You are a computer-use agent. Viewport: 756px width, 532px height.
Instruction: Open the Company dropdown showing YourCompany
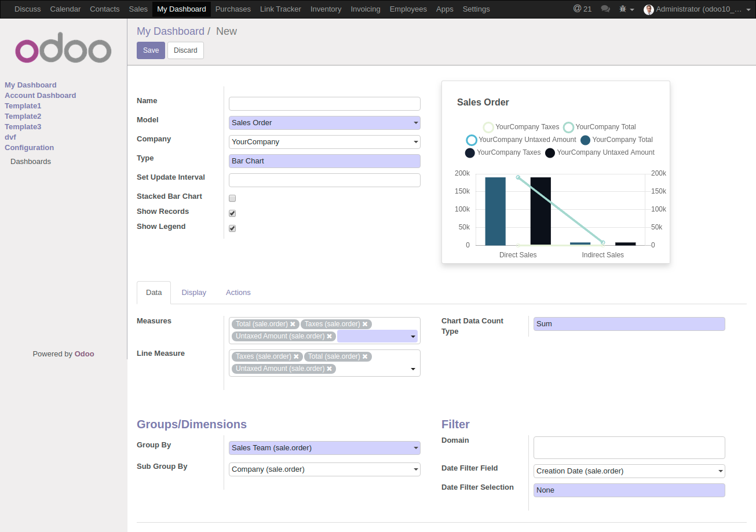click(324, 142)
